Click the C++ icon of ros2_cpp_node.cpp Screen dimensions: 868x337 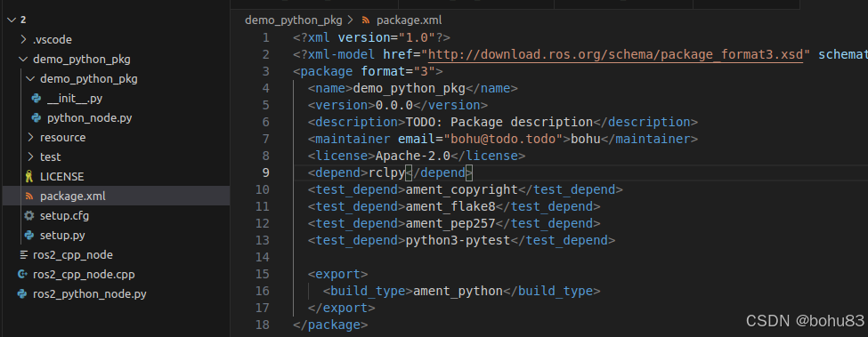[22, 275]
